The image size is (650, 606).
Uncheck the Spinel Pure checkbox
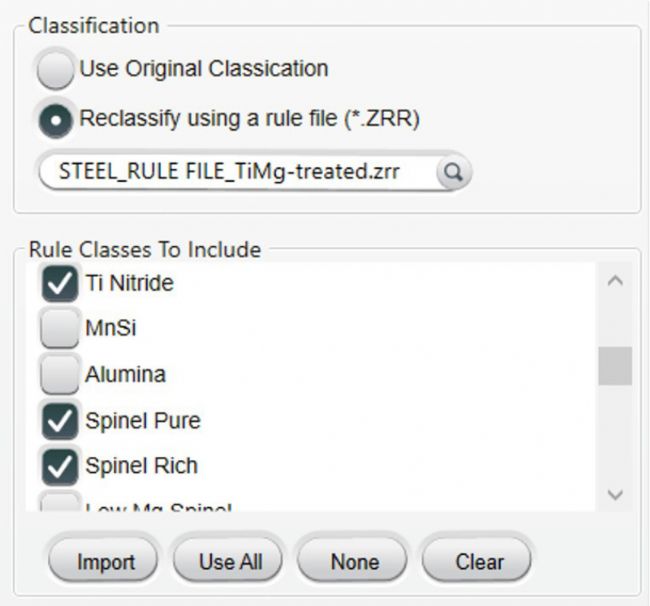coord(60,420)
